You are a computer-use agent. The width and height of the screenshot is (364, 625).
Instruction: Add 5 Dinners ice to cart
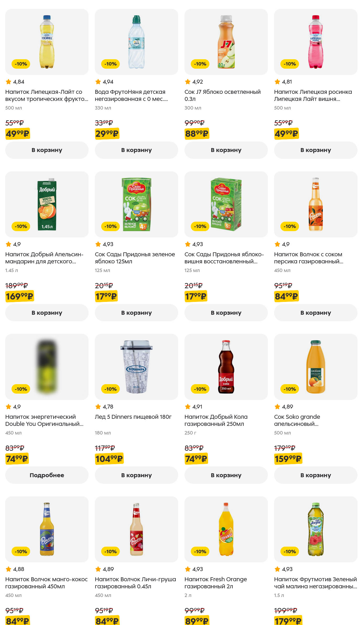point(136,475)
